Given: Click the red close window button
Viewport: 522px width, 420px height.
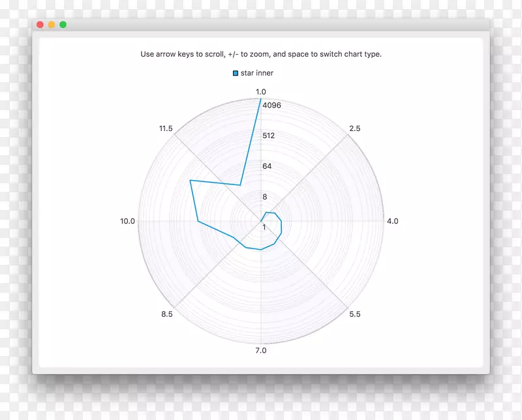Looking at the screenshot, I should pos(40,25).
